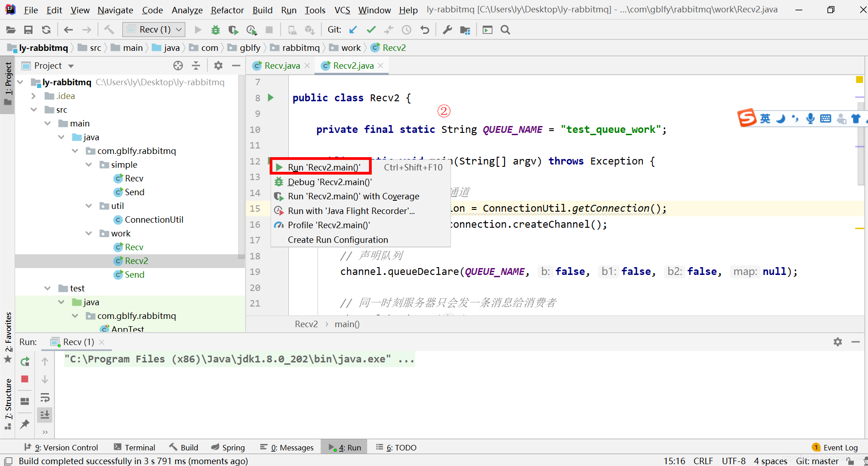Switch to Recv.java editor tab
Viewport: 868px width, 466px height.
(282, 66)
